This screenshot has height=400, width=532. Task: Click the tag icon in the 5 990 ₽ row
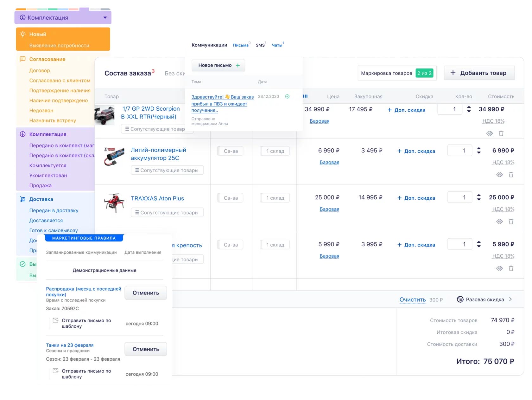click(499, 268)
